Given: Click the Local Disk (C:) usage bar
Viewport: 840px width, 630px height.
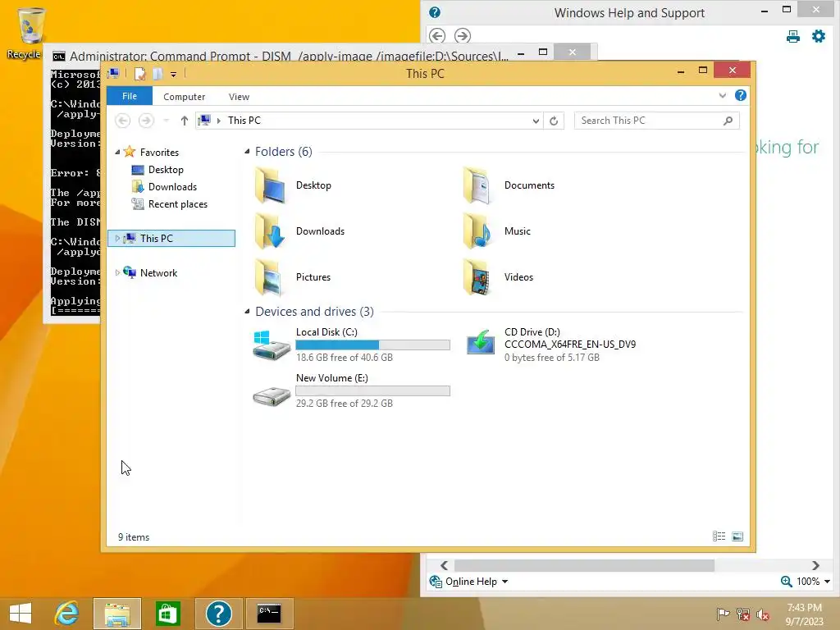Looking at the screenshot, I should coord(373,345).
